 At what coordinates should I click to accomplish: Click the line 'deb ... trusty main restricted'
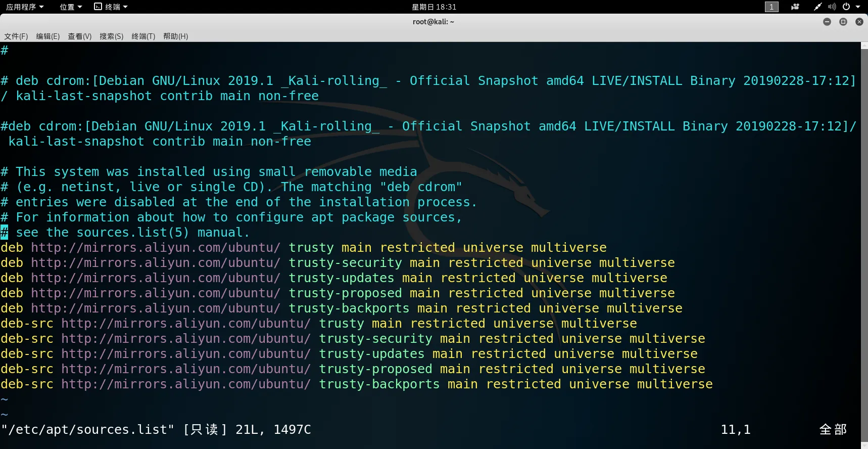(x=304, y=247)
